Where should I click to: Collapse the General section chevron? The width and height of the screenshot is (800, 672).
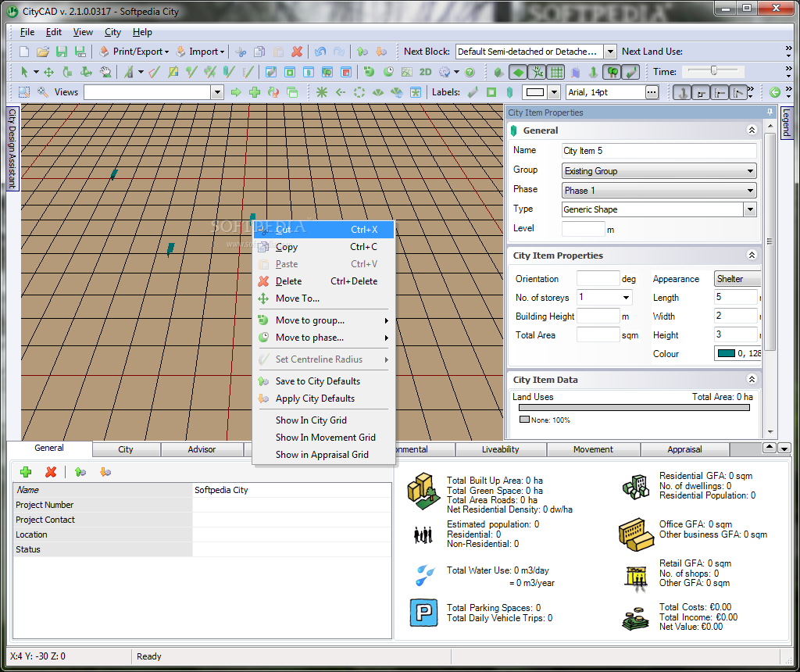752,130
